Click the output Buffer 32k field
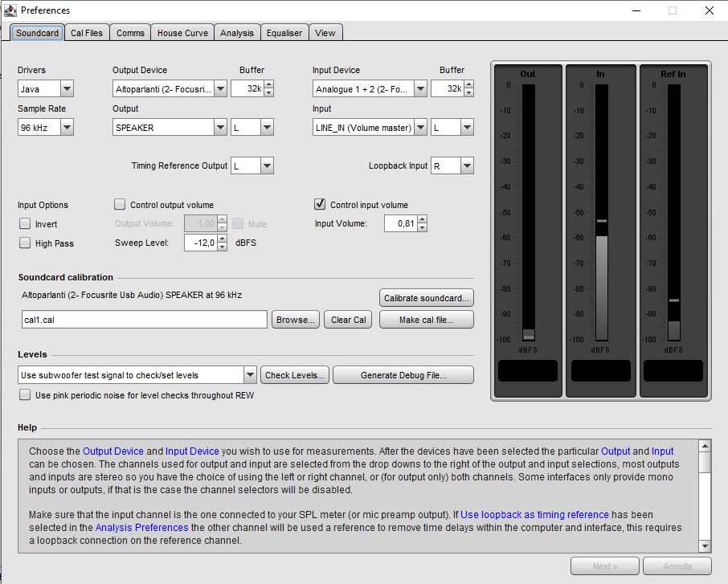 pyautogui.click(x=247, y=88)
